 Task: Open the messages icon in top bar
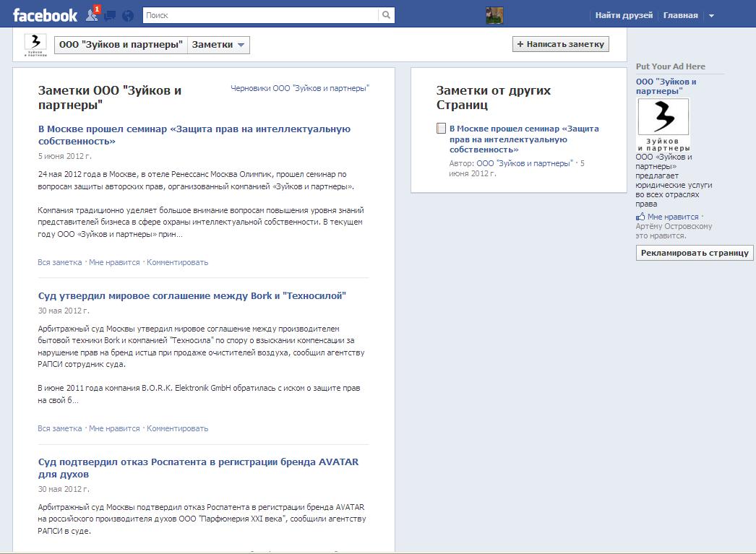pyautogui.click(x=110, y=16)
